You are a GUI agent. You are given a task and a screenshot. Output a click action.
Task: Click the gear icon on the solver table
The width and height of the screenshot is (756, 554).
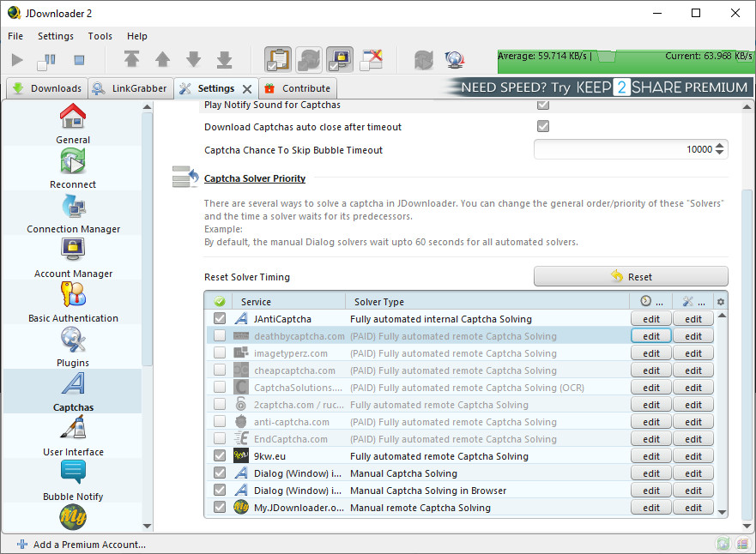720,301
